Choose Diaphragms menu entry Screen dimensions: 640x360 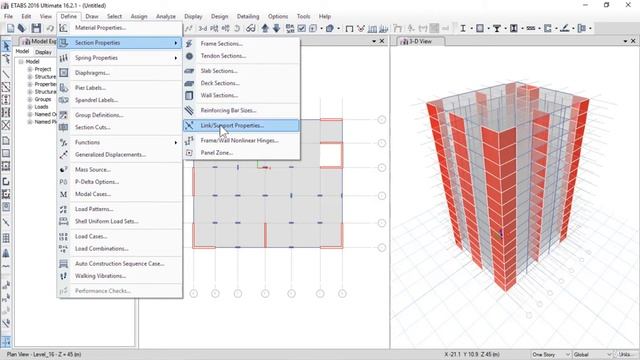[x=120, y=73]
